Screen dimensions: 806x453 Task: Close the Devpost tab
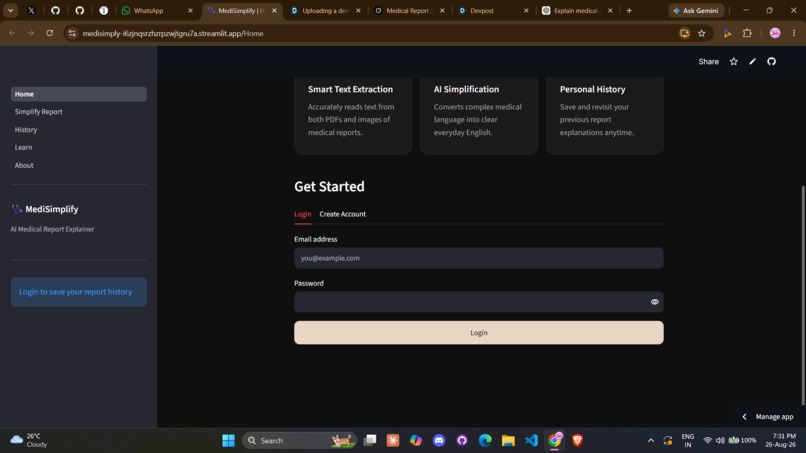(526, 10)
